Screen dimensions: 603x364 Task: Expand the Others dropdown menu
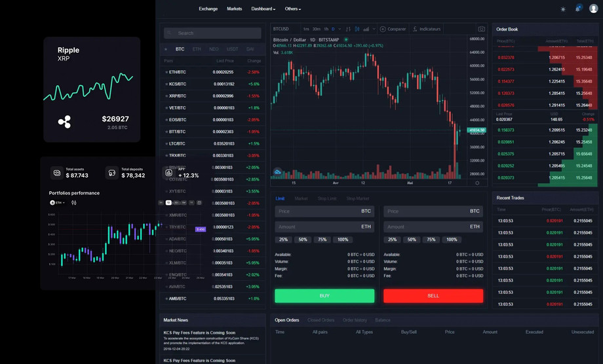292,9
